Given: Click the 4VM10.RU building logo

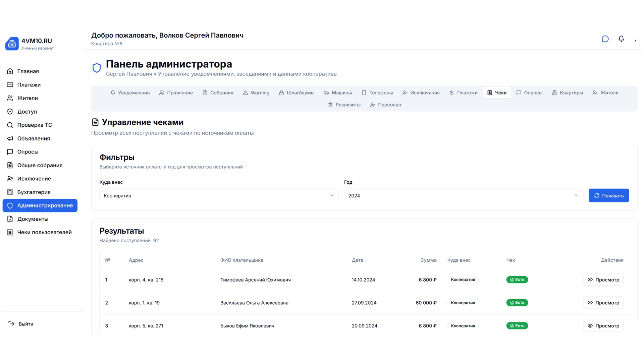Looking at the screenshot, I should point(12,44).
